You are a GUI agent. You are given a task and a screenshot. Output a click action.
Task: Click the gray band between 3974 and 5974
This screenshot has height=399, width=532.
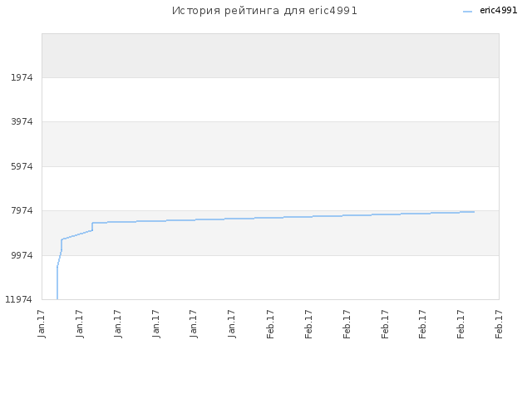(x=270, y=144)
